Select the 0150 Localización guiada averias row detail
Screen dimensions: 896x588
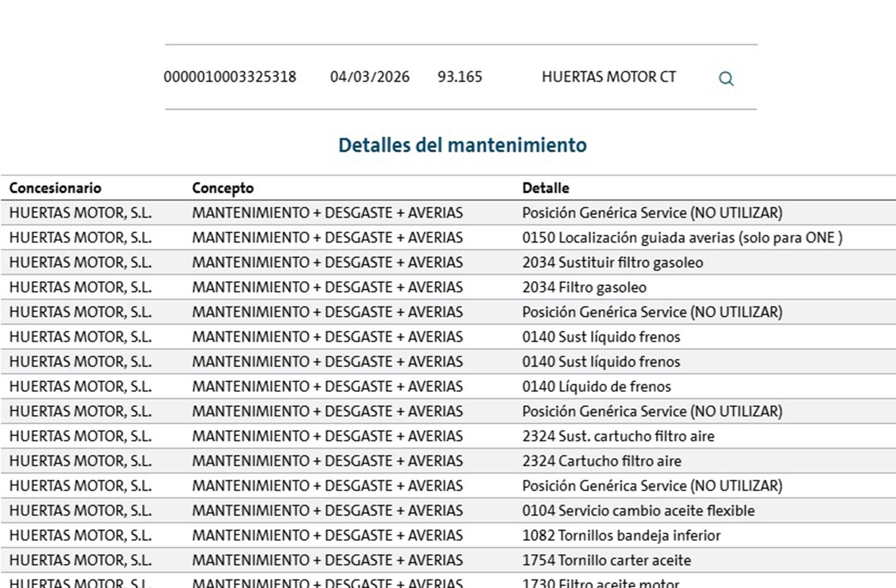[x=682, y=238]
